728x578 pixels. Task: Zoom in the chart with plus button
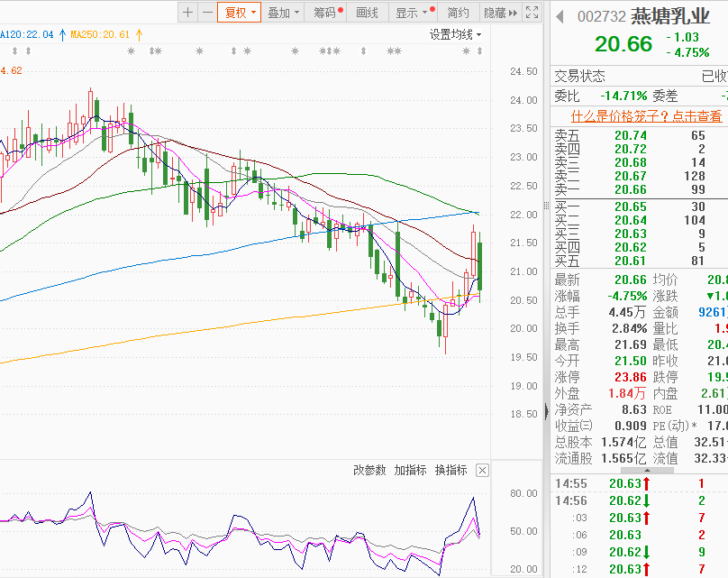pyautogui.click(x=187, y=13)
